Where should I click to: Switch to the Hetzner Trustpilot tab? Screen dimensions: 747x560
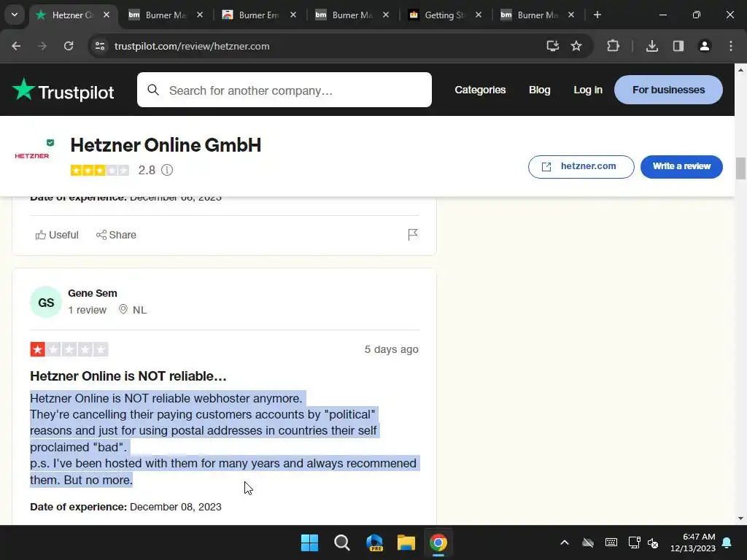pos(72,15)
